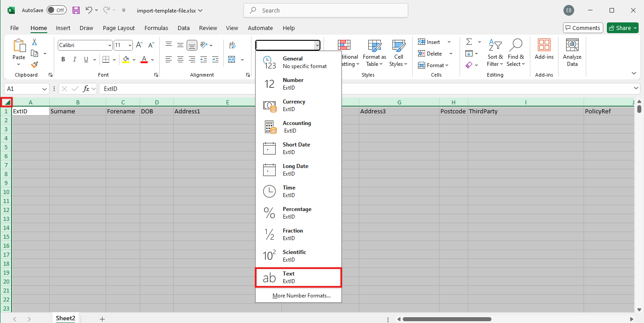The image size is (644, 323).
Task: Open the Insert cells dropdown arrow
Action: pos(449,42)
